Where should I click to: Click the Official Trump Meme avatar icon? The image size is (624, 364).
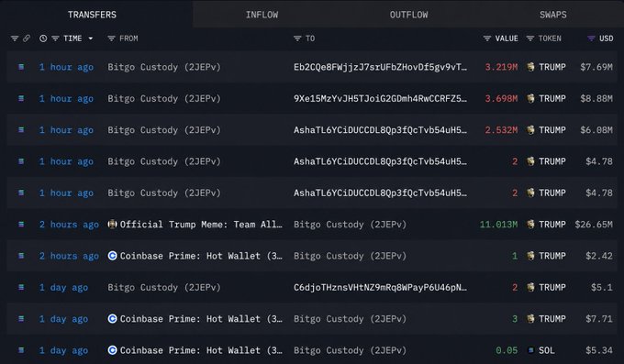[113, 225]
